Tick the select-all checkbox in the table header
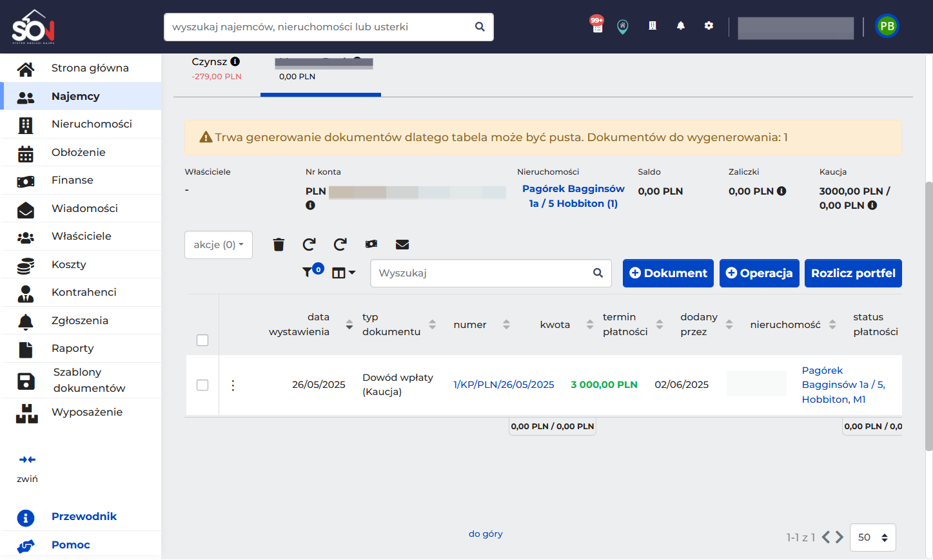Screen dimensions: 933x560 pyautogui.click(x=202, y=340)
